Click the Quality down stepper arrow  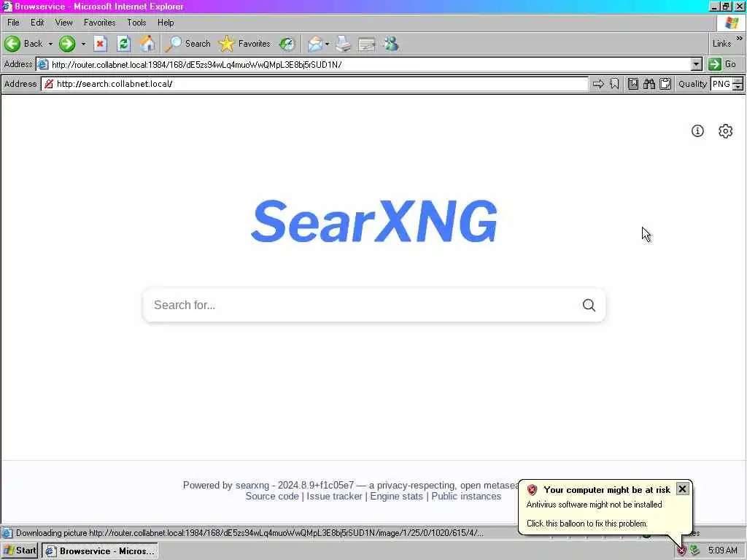738,87
